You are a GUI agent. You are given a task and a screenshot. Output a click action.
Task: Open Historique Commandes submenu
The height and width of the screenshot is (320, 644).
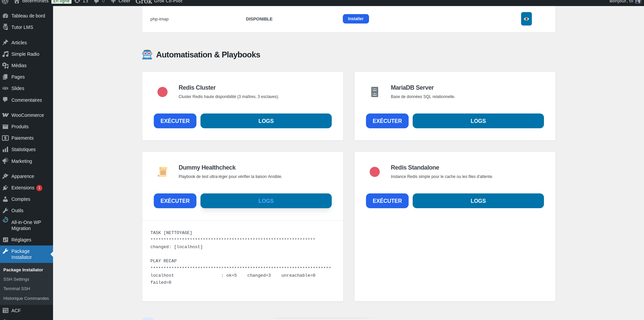point(26,299)
